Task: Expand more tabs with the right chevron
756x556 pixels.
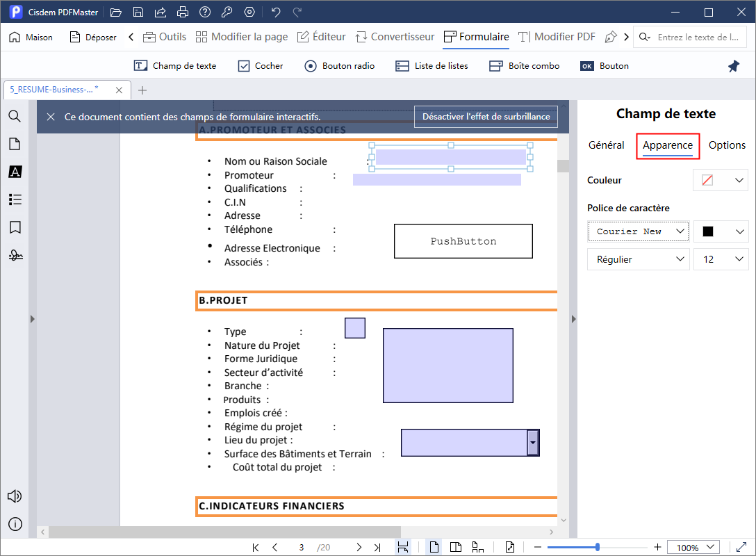Action: 626,37
